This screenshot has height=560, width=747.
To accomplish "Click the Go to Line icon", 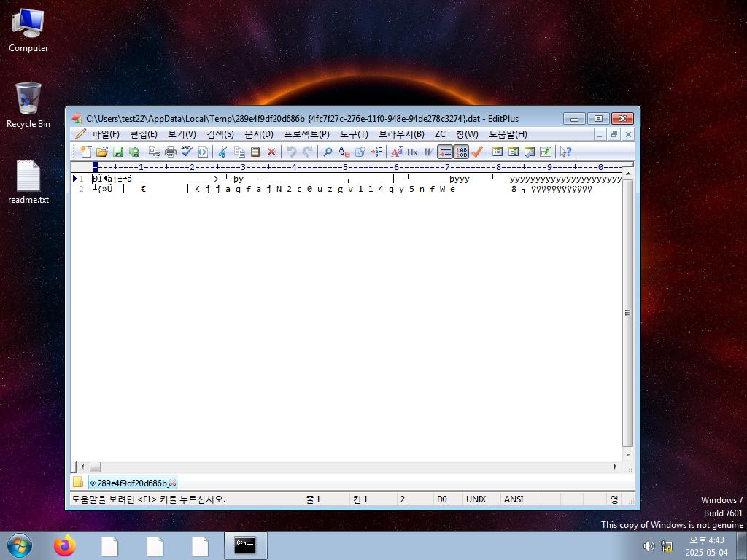I will pos(376,152).
